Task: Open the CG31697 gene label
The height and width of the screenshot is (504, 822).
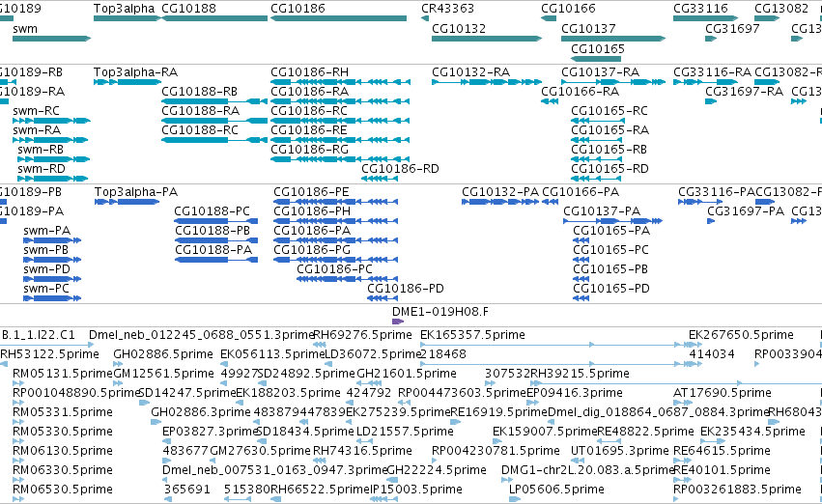Action: point(732,29)
